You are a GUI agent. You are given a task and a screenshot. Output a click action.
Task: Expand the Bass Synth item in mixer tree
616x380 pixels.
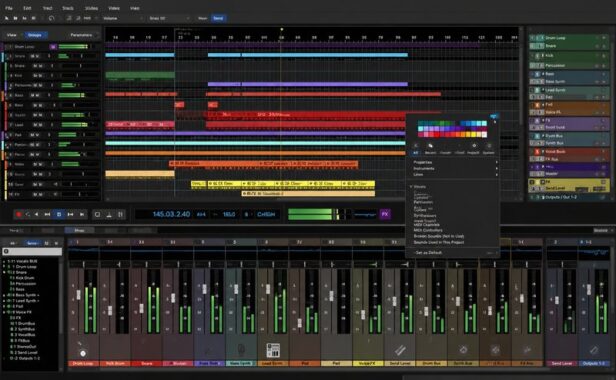4,295
